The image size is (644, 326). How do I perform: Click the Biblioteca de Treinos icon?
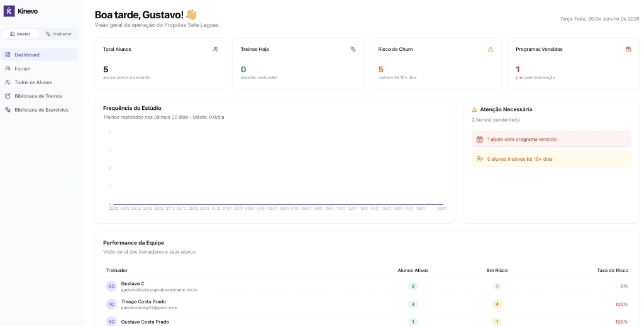point(8,96)
